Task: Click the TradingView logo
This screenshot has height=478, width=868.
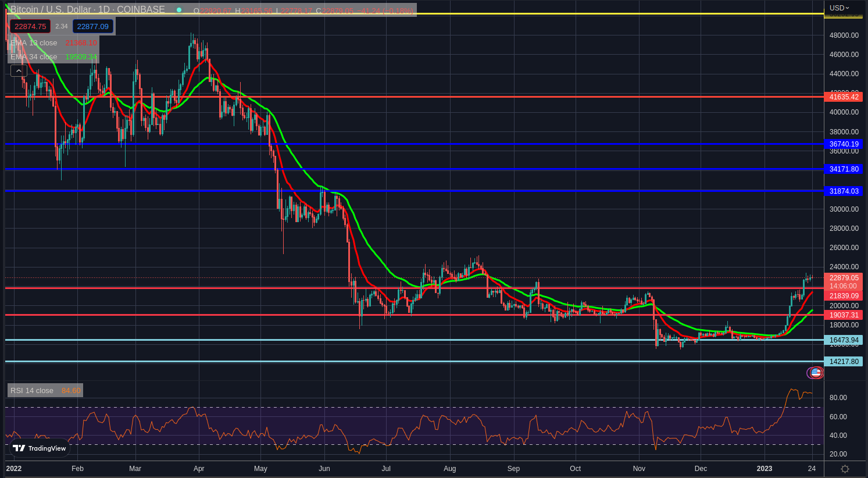Action: pos(40,448)
